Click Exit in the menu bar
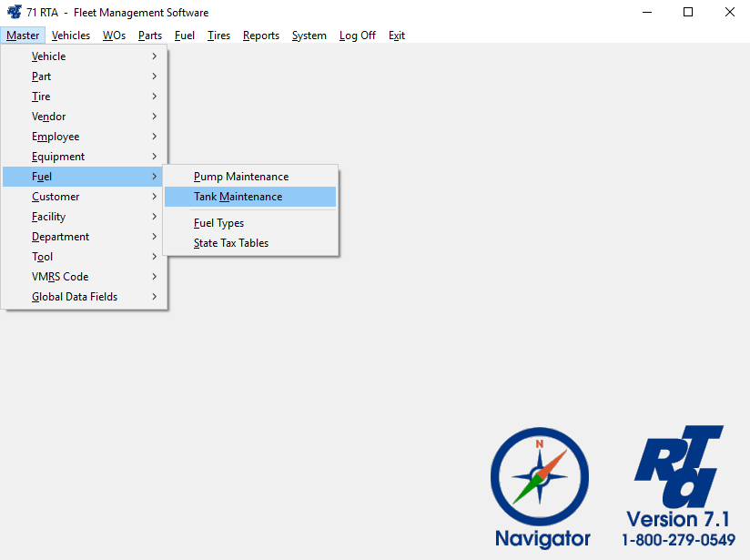 tap(397, 36)
